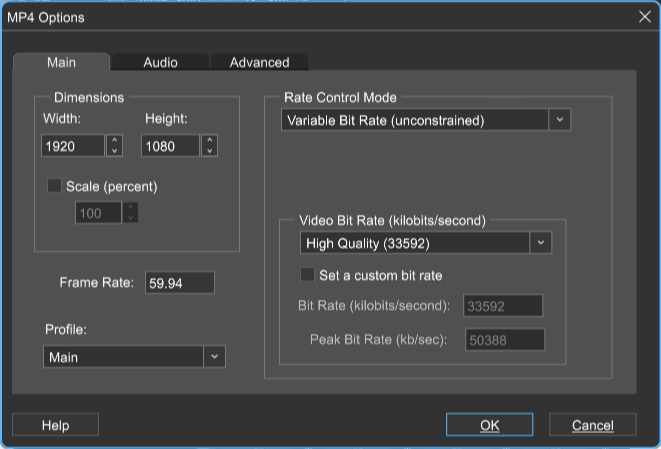Click the Height input field showing 1080
Screen dimensions: 661x449
click(170, 146)
